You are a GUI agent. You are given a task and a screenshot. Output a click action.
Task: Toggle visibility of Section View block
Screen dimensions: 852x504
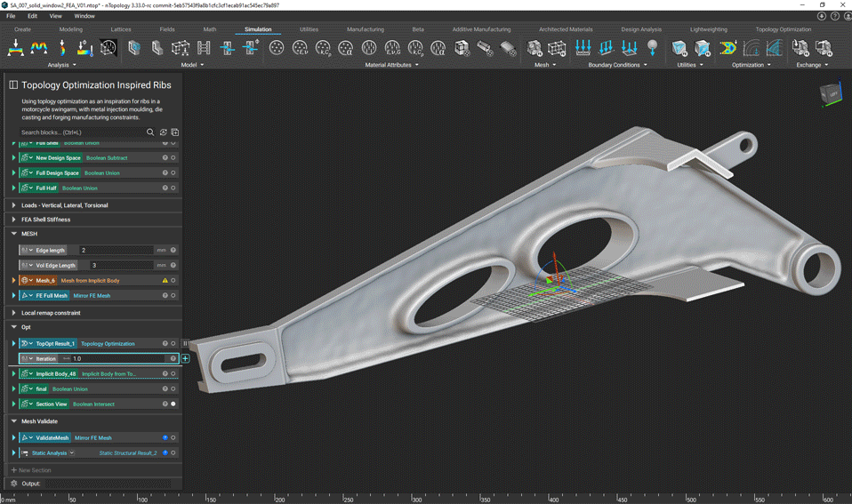(173, 404)
